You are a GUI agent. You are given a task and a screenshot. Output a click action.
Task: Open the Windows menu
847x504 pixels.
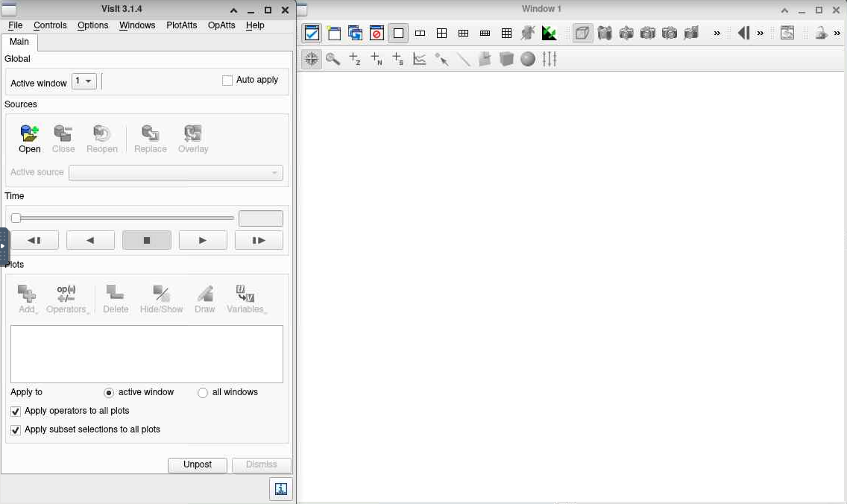pos(137,25)
